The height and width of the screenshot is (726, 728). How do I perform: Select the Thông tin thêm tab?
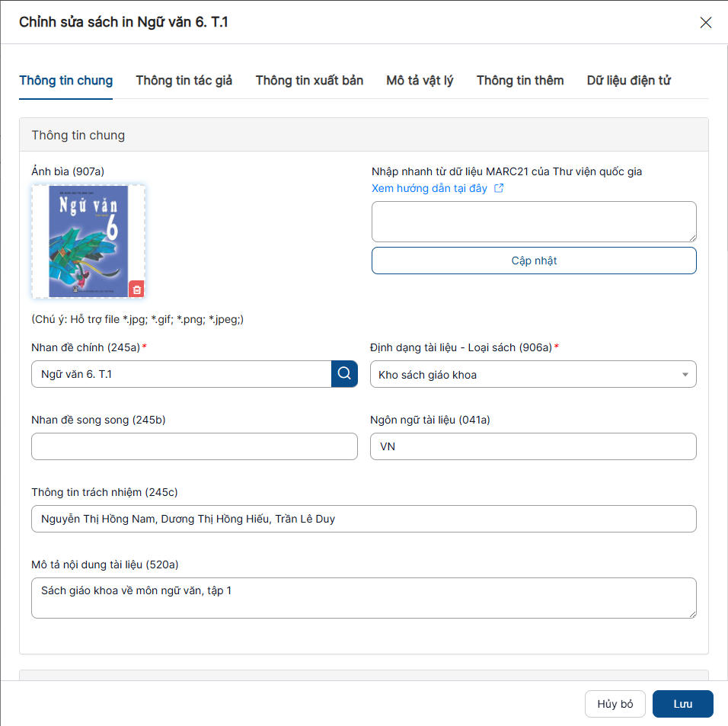coord(520,81)
